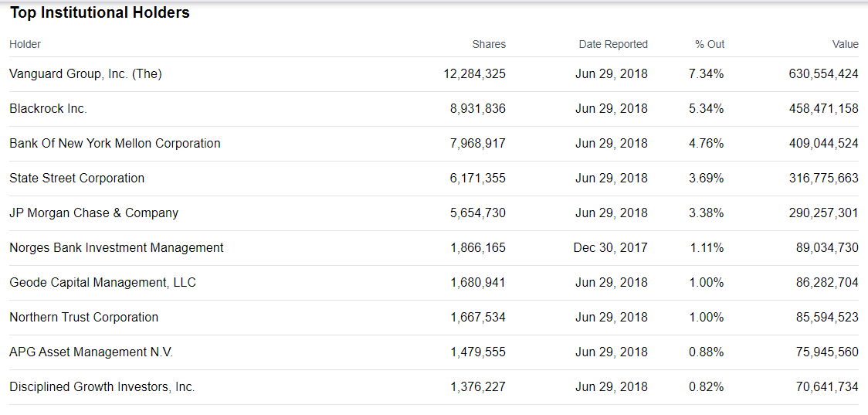The image size is (868, 415).
Task: Click value 409,044,524
Action: click(824, 144)
